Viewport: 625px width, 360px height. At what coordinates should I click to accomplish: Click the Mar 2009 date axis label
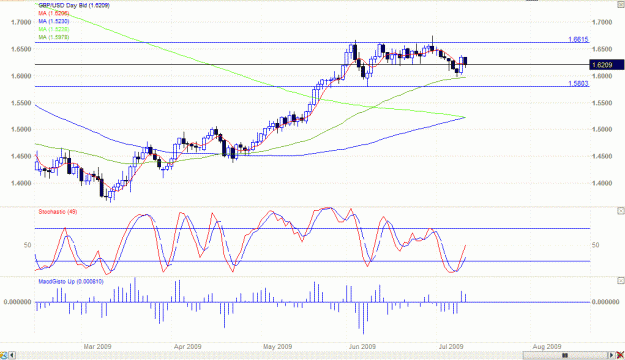(x=97, y=346)
